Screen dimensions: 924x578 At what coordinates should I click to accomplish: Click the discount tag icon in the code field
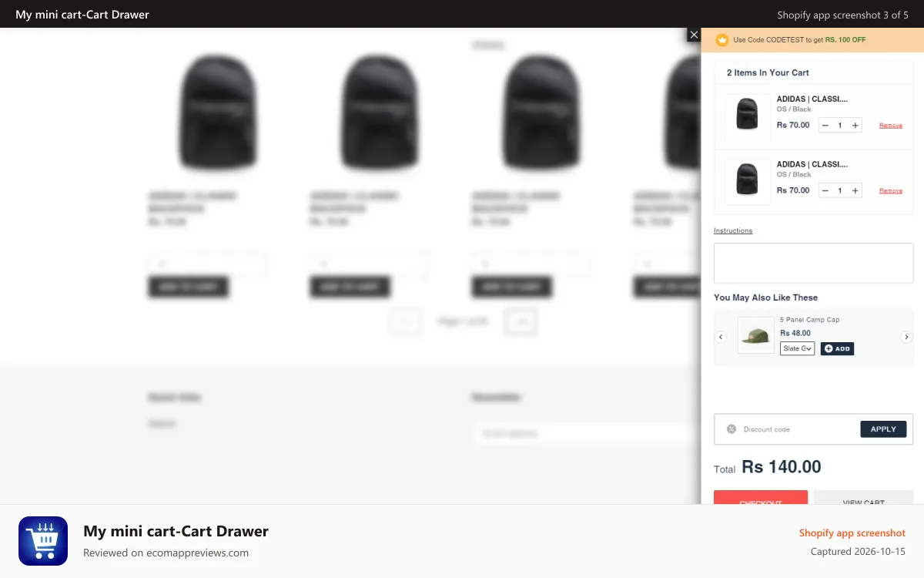(x=731, y=429)
